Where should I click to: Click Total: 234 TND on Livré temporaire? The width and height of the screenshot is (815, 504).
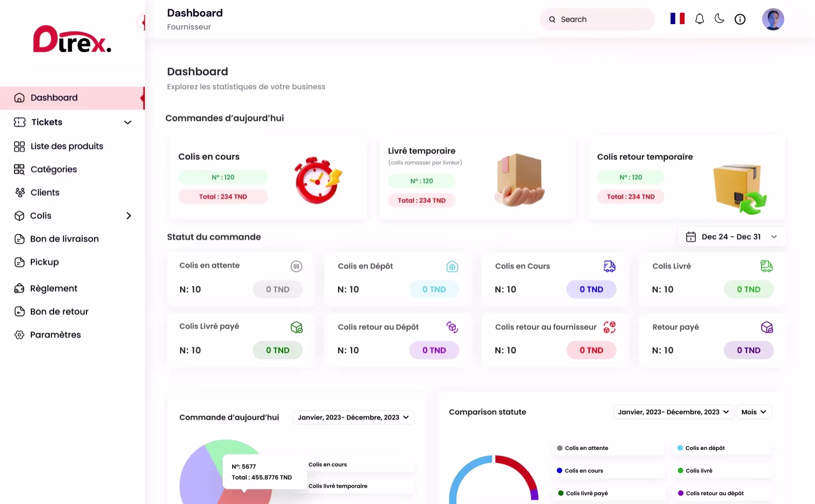click(422, 200)
